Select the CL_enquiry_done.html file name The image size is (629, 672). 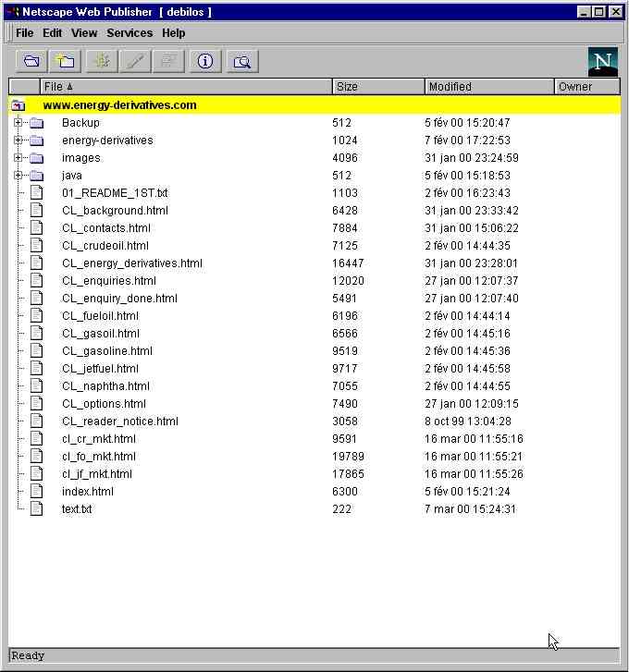point(119,299)
